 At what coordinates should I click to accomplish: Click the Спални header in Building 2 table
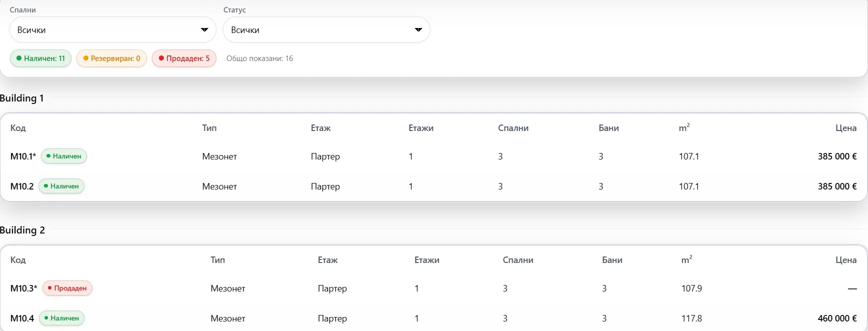pos(518,260)
